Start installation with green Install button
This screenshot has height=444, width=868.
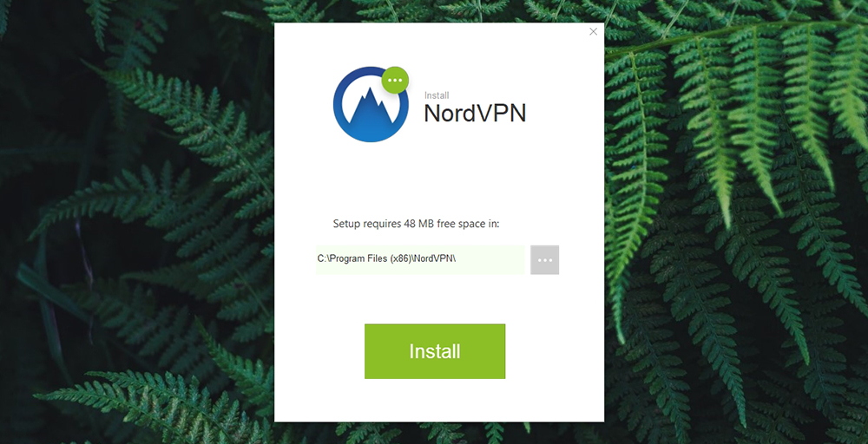pos(435,352)
